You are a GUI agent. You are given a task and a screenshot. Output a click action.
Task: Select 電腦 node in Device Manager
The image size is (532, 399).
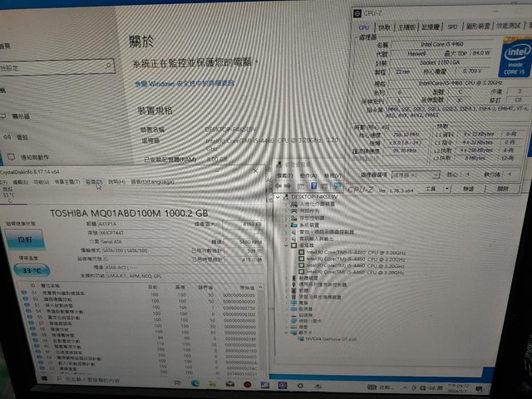point(299,303)
